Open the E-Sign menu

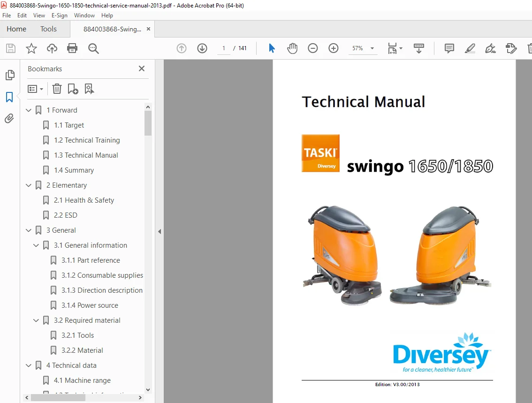click(60, 15)
